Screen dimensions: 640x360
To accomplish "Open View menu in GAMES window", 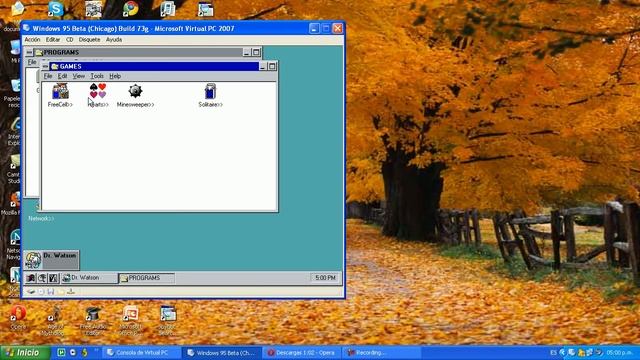I will coord(78,76).
